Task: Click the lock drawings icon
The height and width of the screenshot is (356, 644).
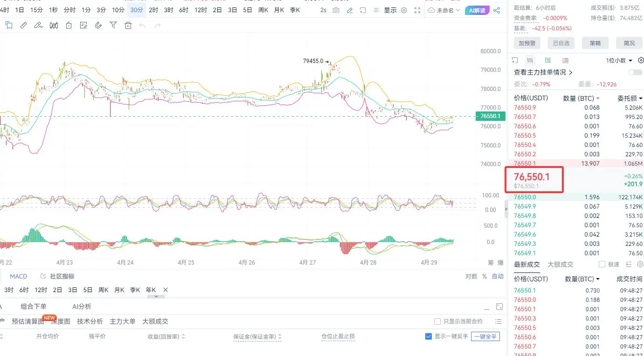Action: coord(69,25)
